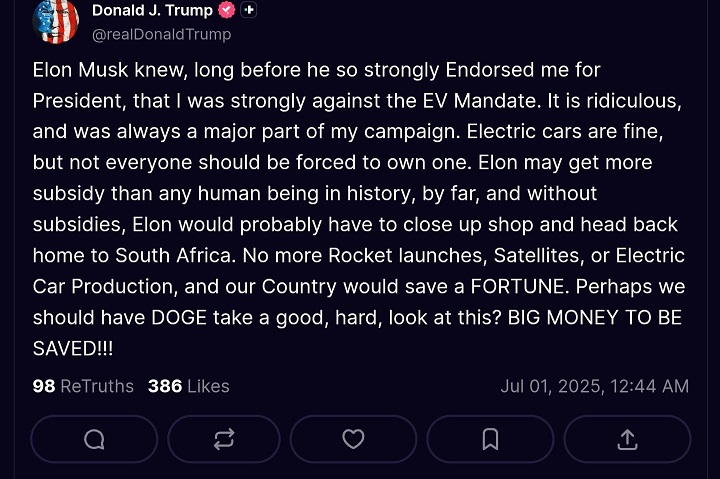Viewport: 720px width, 479px height.
Task: Open the reply speech-bubble button
Action: [94, 439]
